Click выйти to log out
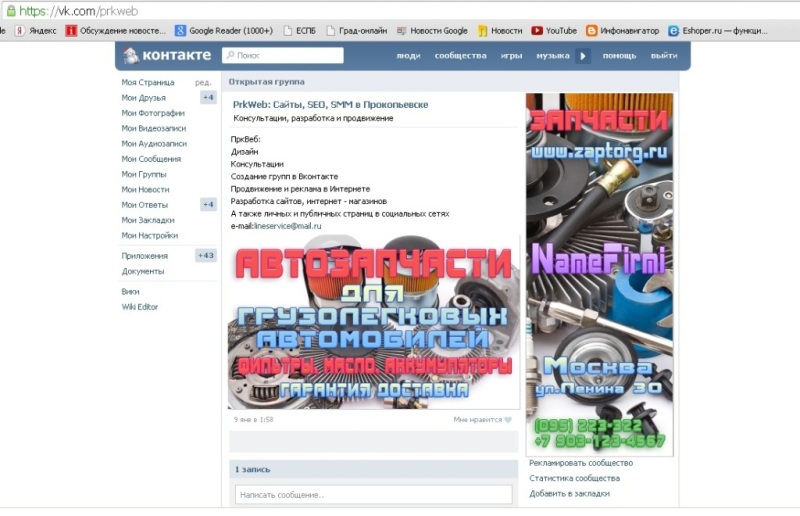This screenshot has height=516, width=800. tap(664, 56)
